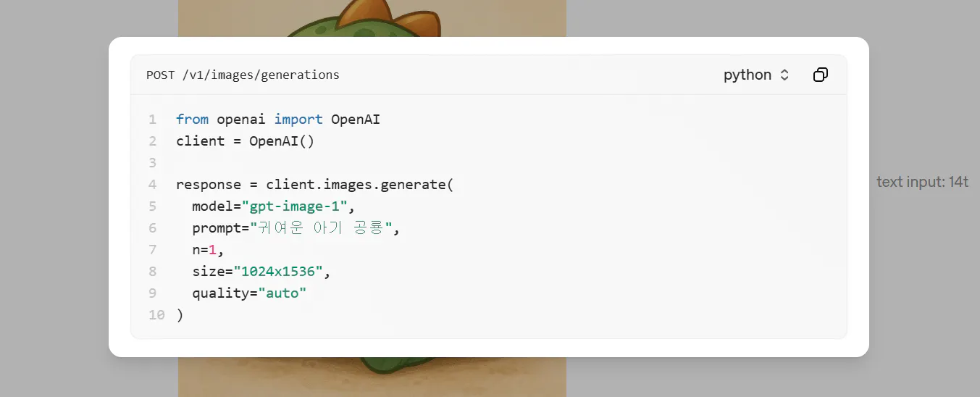Click the "from" keyword on line 1

point(192,119)
